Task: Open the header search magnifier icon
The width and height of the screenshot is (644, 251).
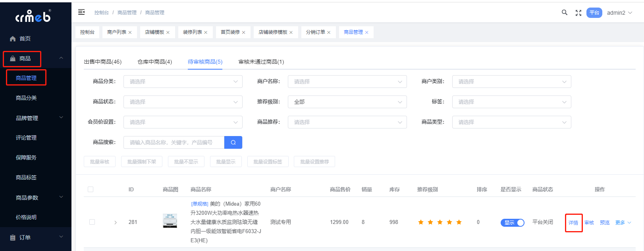Action: [x=564, y=13]
